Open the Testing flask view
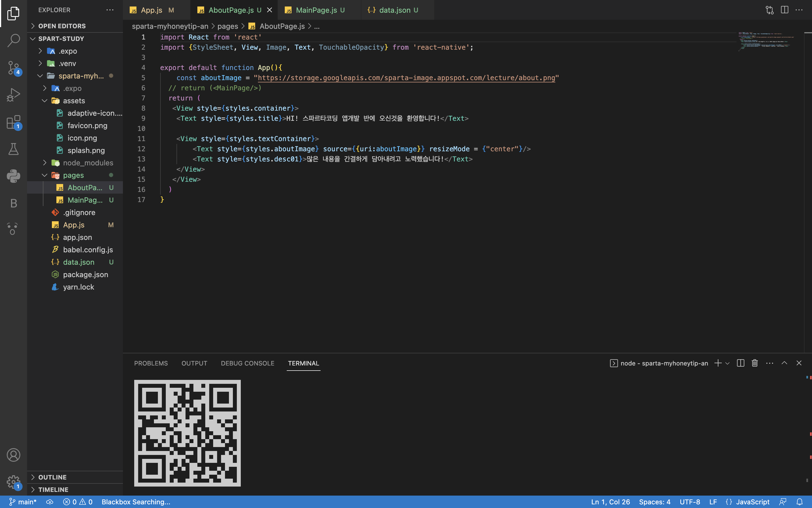This screenshot has height=508, width=812. 14,149
